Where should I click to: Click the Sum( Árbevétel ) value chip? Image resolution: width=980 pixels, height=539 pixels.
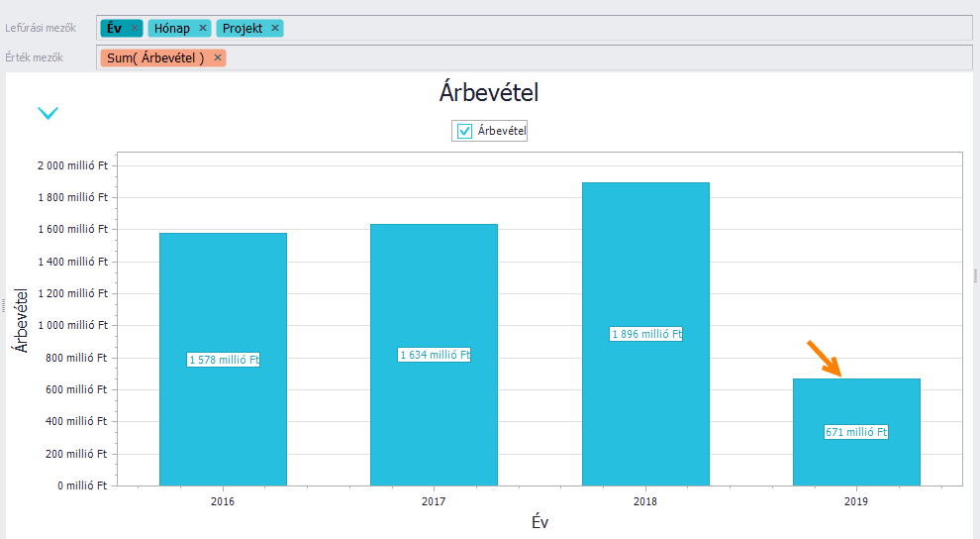point(155,57)
